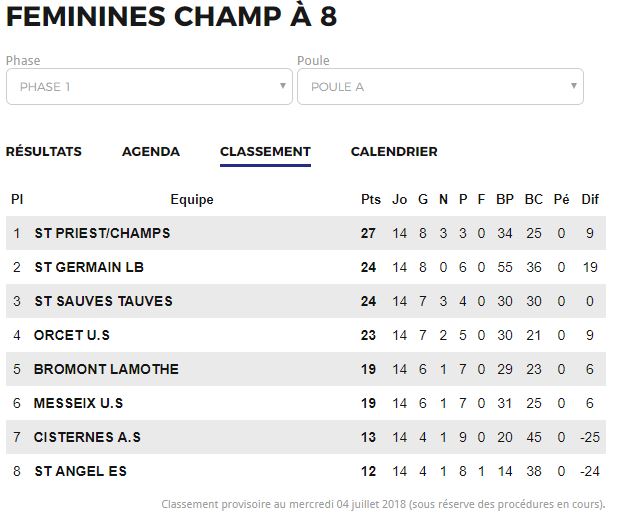Click the Pts column header
The height and width of the screenshot is (516, 620).
(x=370, y=199)
